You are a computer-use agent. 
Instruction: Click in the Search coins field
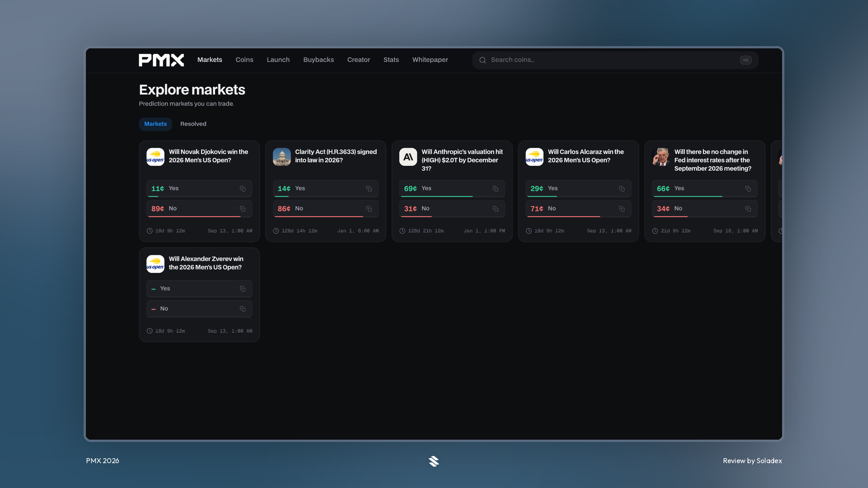pos(615,60)
